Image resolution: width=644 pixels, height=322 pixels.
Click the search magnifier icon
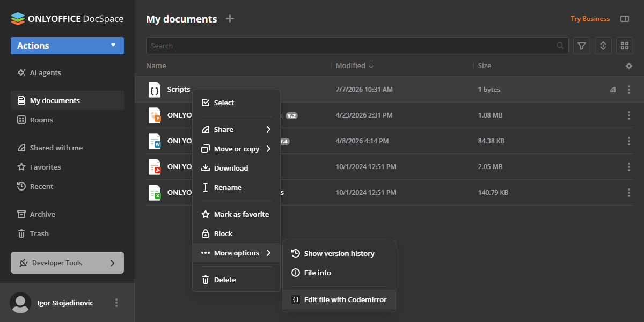[560, 46]
